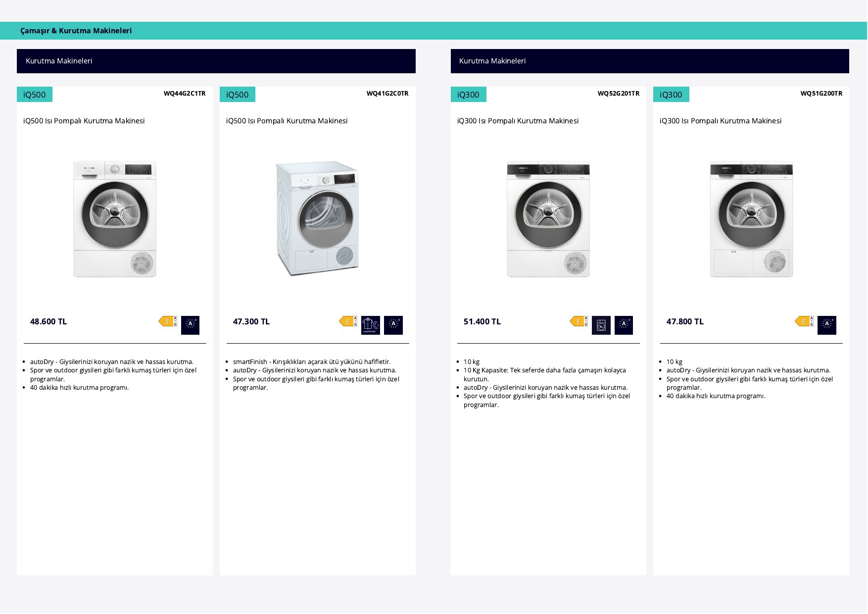Open the WQ52G201TR dryer product image

(548, 218)
